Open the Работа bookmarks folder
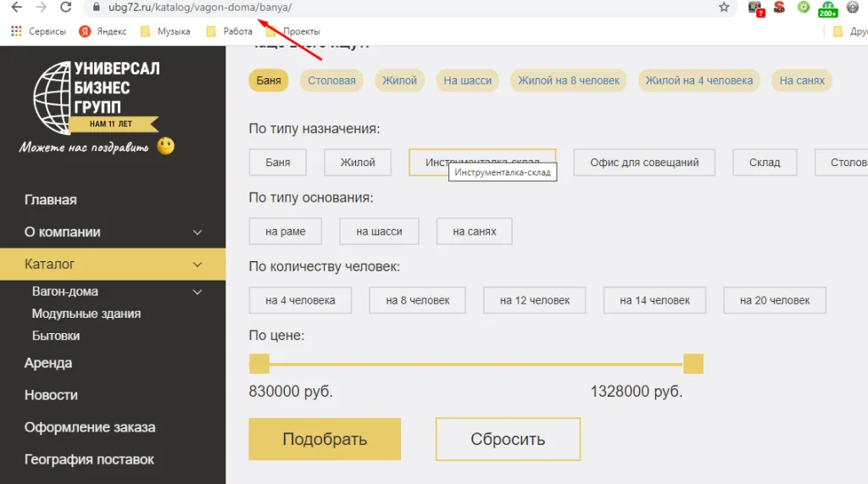Screen dimensions: 868x484 pyautogui.click(x=229, y=31)
